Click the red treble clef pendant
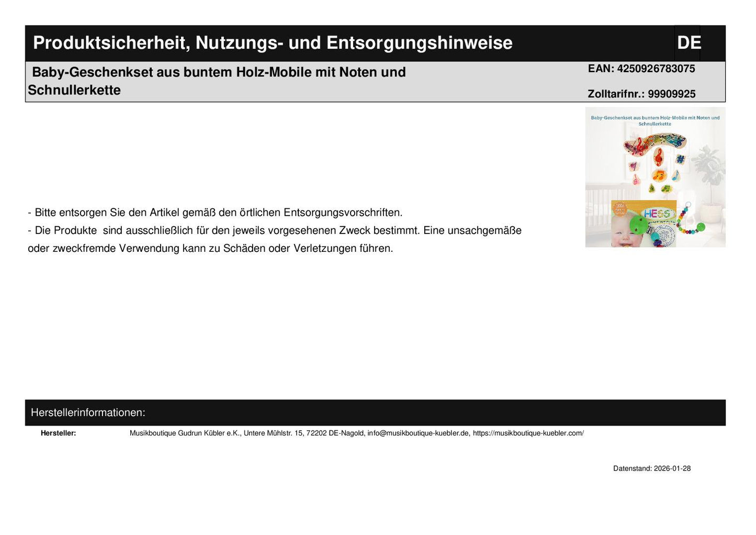Image resolution: width=756 pixels, height=535 pixels. tap(659, 157)
